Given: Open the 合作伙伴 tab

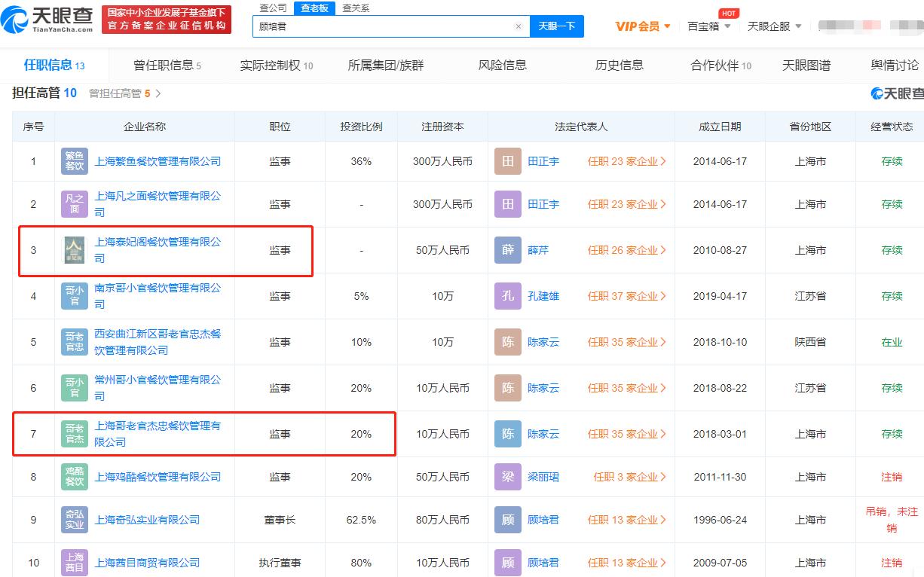Looking at the screenshot, I should pyautogui.click(x=721, y=65).
